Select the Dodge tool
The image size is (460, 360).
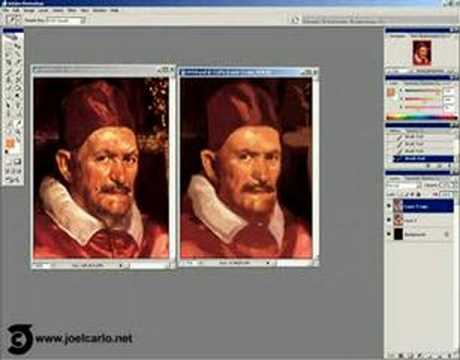tap(18, 96)
